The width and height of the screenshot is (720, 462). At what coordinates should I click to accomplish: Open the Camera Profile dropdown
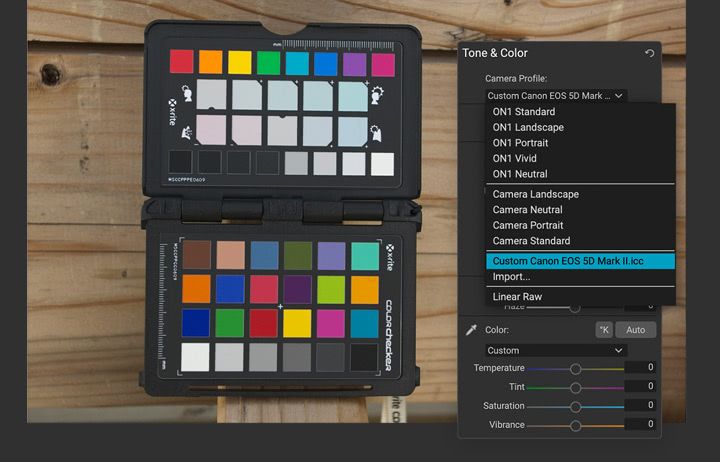click(x=555, y=96)
